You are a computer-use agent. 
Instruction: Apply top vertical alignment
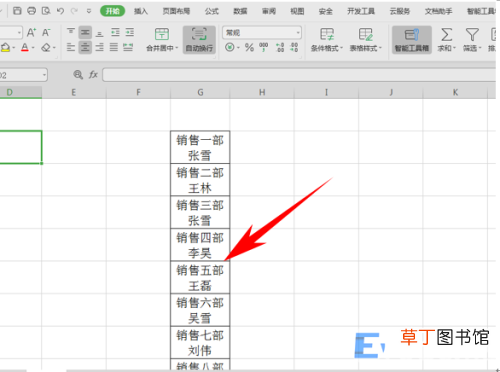coord(71,32)
